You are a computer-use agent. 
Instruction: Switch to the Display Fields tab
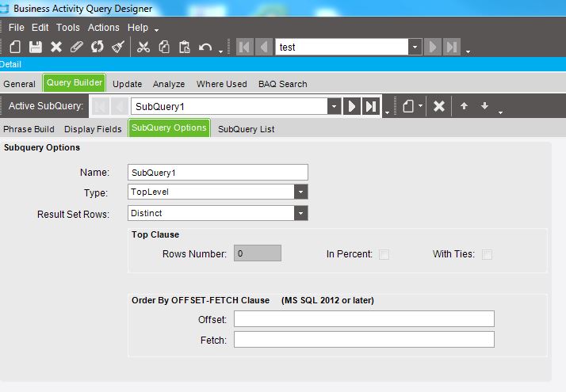tap(93, 129)
